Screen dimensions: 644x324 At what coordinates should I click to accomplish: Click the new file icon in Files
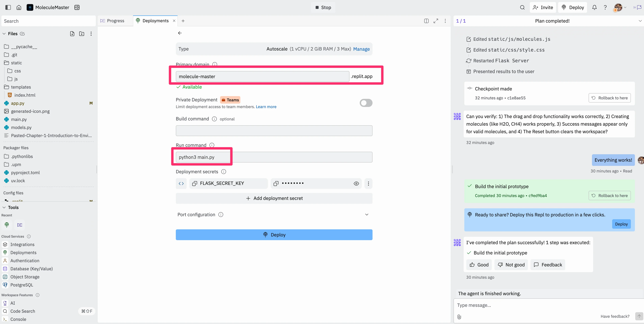[72, 34]
